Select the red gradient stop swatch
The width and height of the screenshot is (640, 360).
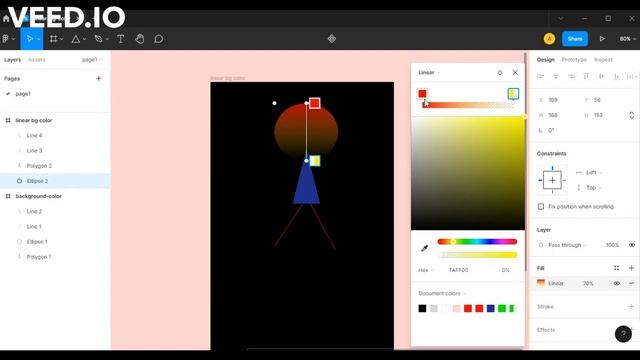pyautogui.click(x=422, y=94)
